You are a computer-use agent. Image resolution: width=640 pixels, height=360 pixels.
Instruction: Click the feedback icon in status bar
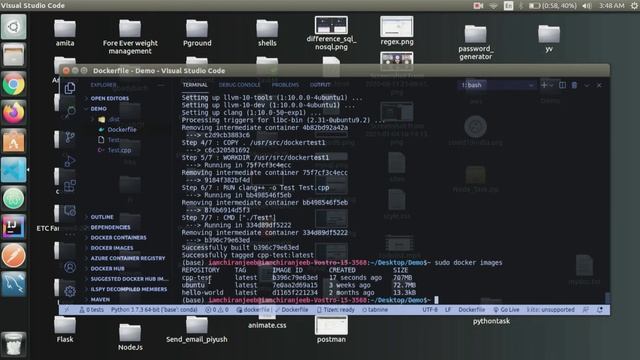pyautogui.click(x=586, y=310)
